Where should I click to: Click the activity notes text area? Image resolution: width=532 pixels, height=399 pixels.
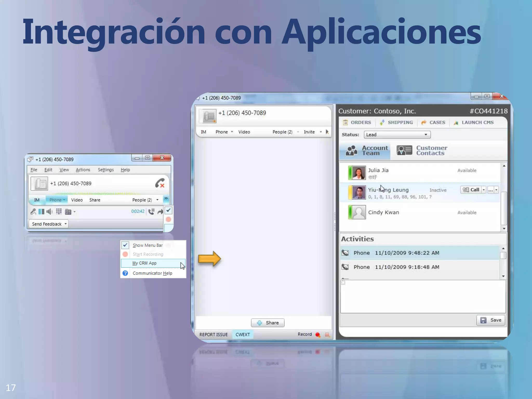click(423, 296)
